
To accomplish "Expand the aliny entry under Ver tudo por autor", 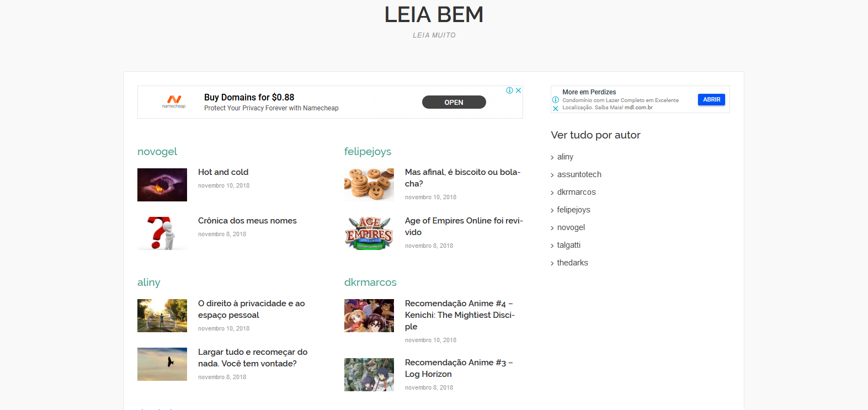I will click(565, 156).
